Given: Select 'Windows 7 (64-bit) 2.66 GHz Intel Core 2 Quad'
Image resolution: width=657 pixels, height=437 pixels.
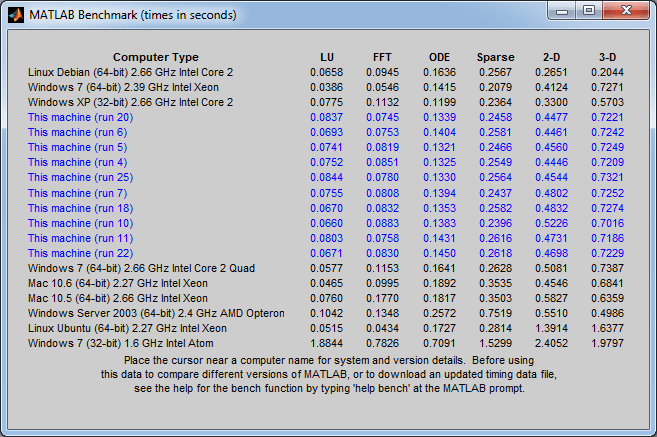Looking at the screenshot, I should [141, 268].
